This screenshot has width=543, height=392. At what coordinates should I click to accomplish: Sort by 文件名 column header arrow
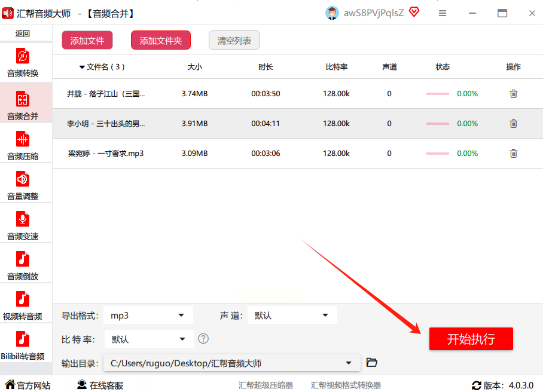[x=82, y=67]
